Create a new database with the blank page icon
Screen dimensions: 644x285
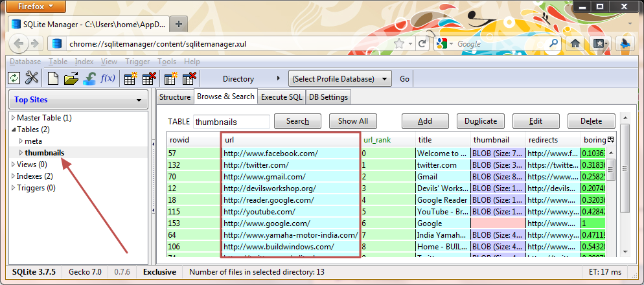tap(53, 78)
